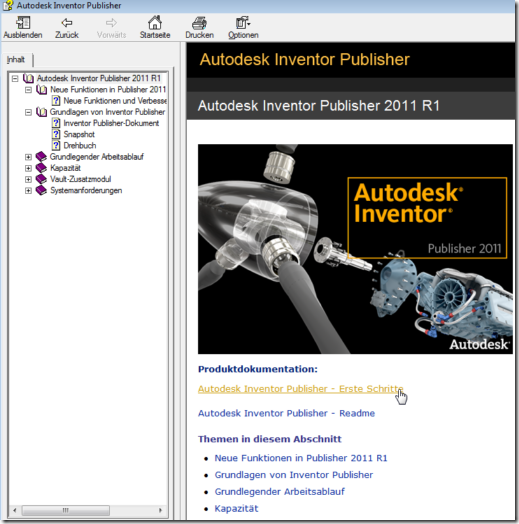Go back with the Zurück arrow
This screenshot has width=519, height=524.
point(67,28)
